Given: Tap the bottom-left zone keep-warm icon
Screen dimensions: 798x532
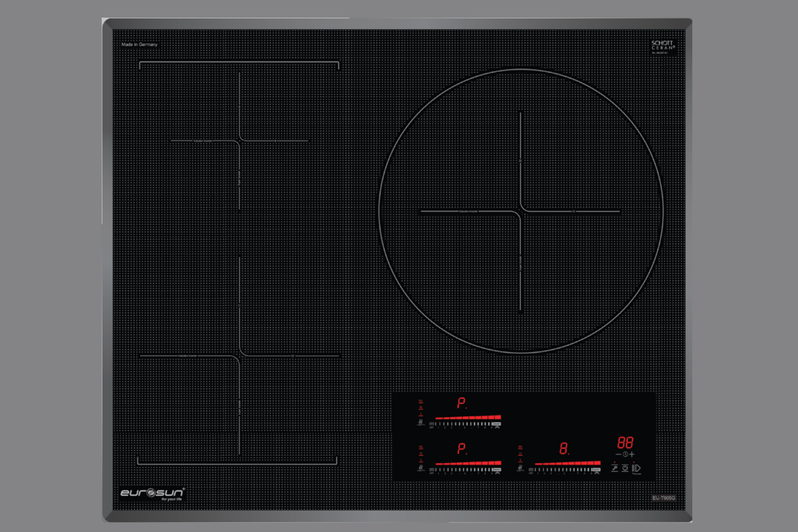Looking at the screenshot, I should pyautogui.click(x=421, y=468).
